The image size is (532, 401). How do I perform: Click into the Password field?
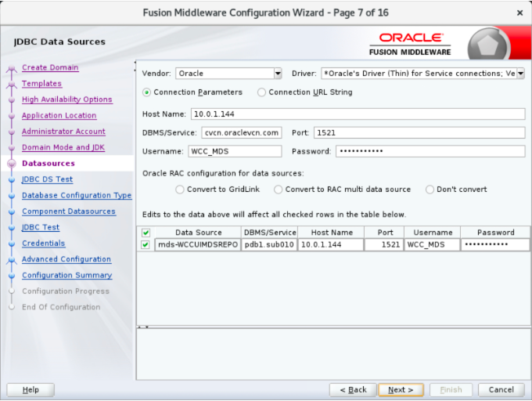430,151
